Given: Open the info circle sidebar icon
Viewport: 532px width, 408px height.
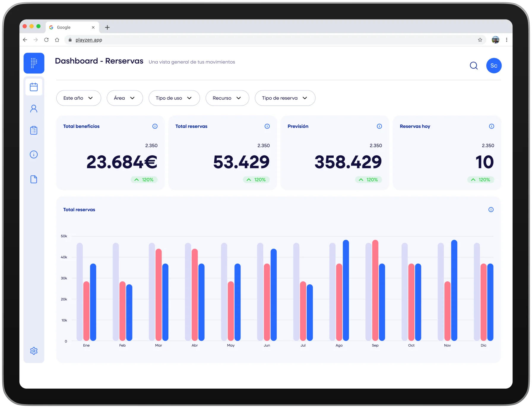Looking at the screenshot, I should click(x=34, y=154).
